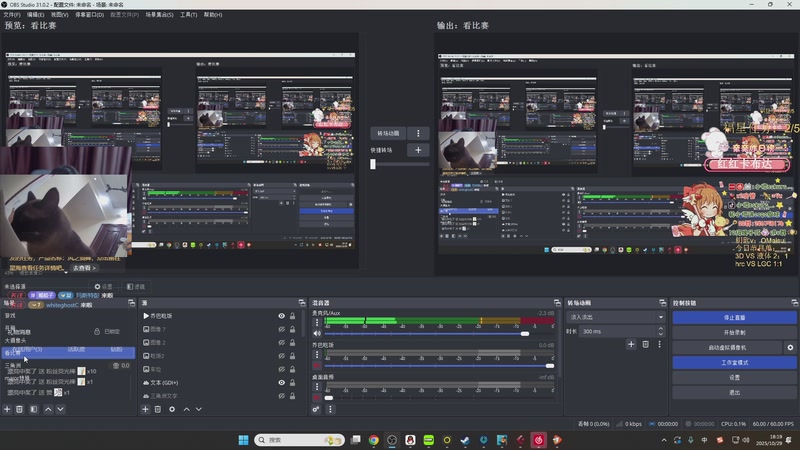Undock the 混音器 panel with its float icon

(557, 303)
